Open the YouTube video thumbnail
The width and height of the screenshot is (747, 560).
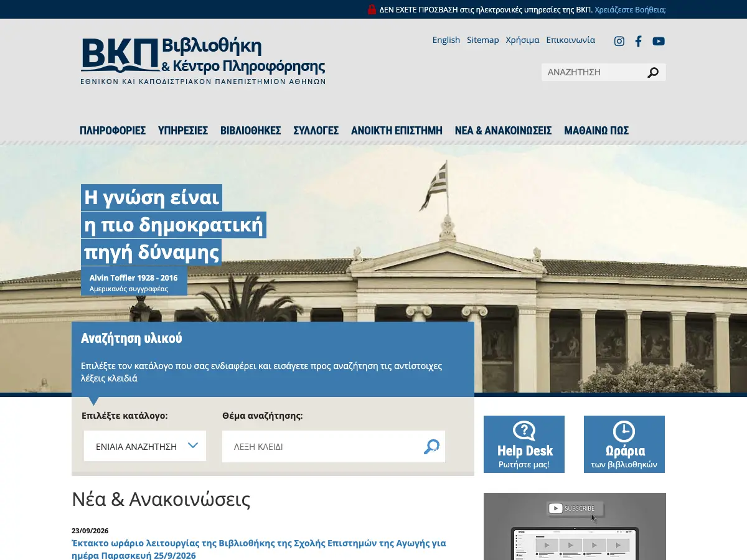click(575, 526)
